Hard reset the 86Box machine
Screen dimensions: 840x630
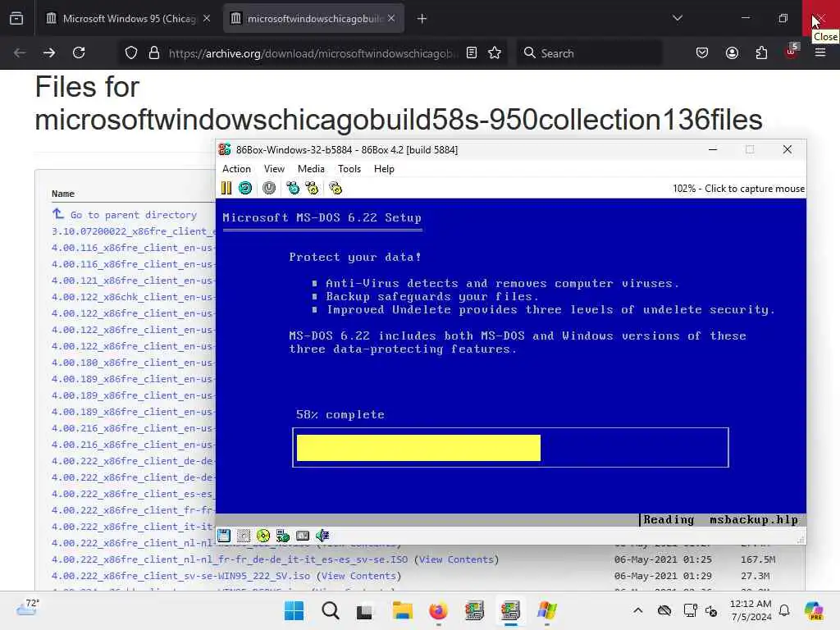coord(245,188)
